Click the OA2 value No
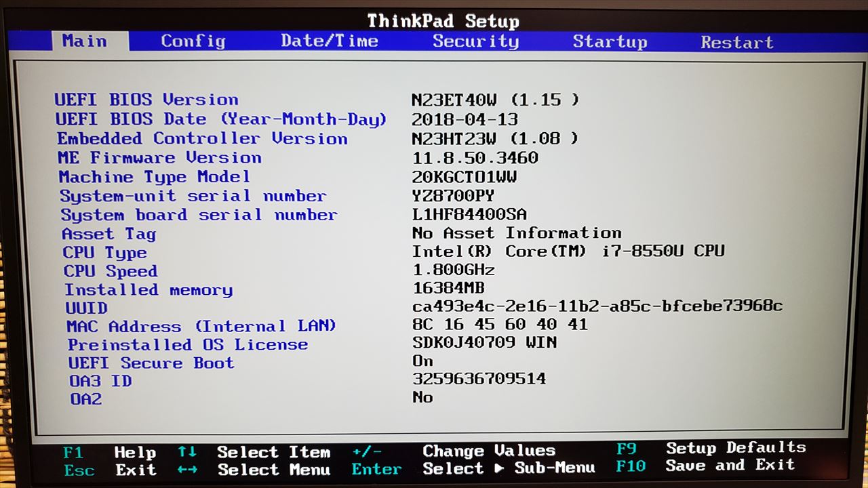This screenshot has height=488, width=868. (x=422, y=396)
